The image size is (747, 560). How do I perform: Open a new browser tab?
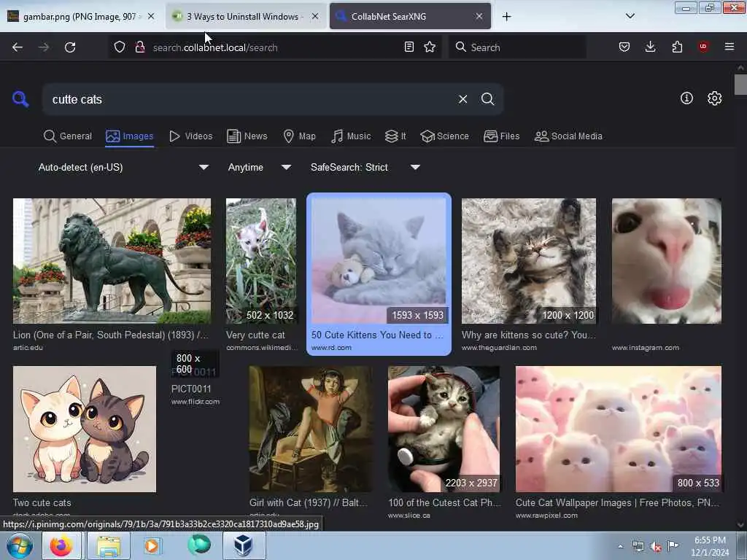pyautogui.click(x=506, y=17)
